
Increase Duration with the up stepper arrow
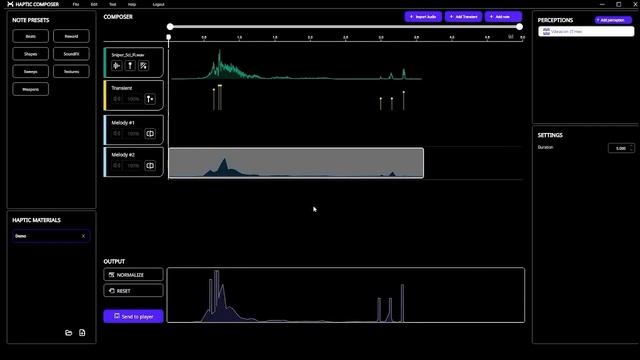point(631,146)
